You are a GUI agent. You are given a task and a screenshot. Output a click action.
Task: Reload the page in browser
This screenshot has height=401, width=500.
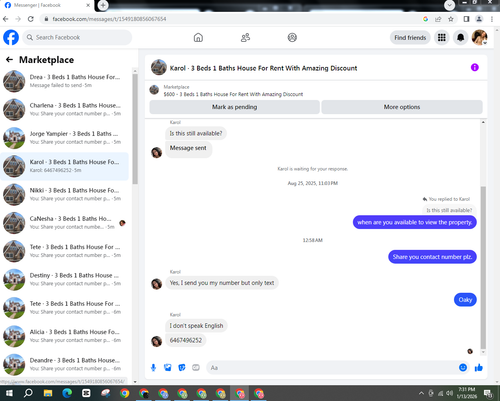[x=31, y=19]
